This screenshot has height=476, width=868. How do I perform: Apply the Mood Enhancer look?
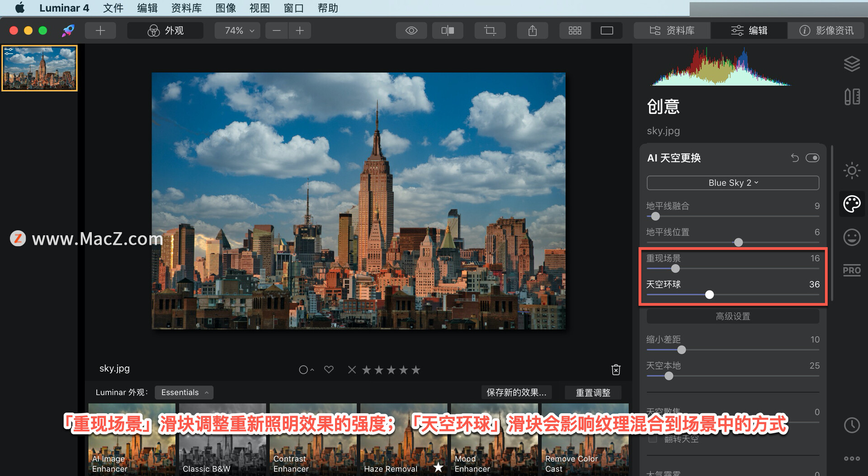pos(495,439)
